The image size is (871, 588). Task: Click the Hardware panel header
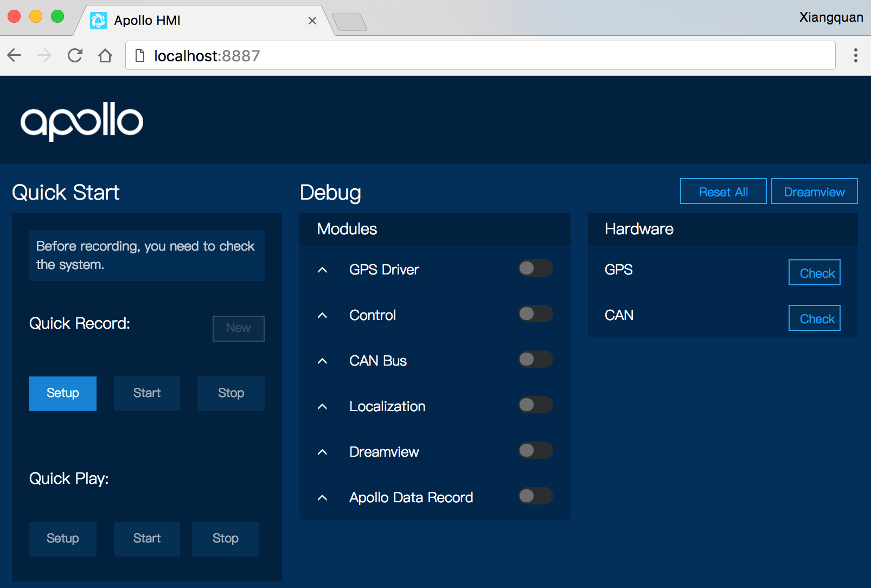(x=723, y=229)
